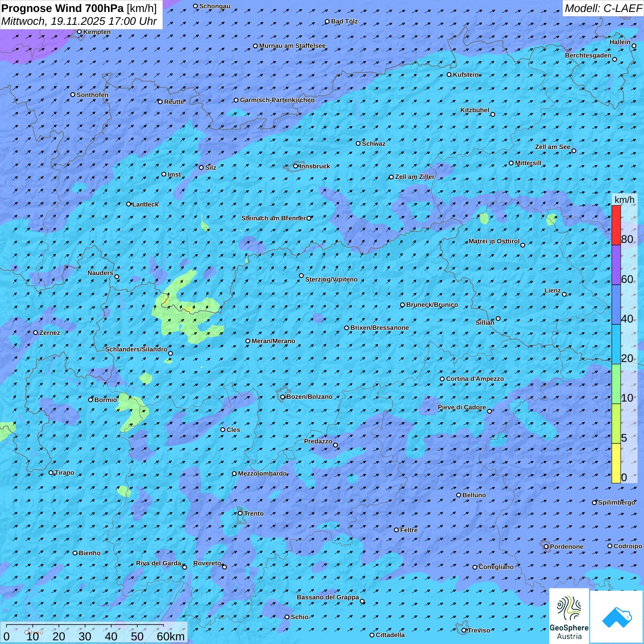The width and height of the screenshot is (644, 644).
Task: Select the Innsbruck city marker
Action: [296, 166]
